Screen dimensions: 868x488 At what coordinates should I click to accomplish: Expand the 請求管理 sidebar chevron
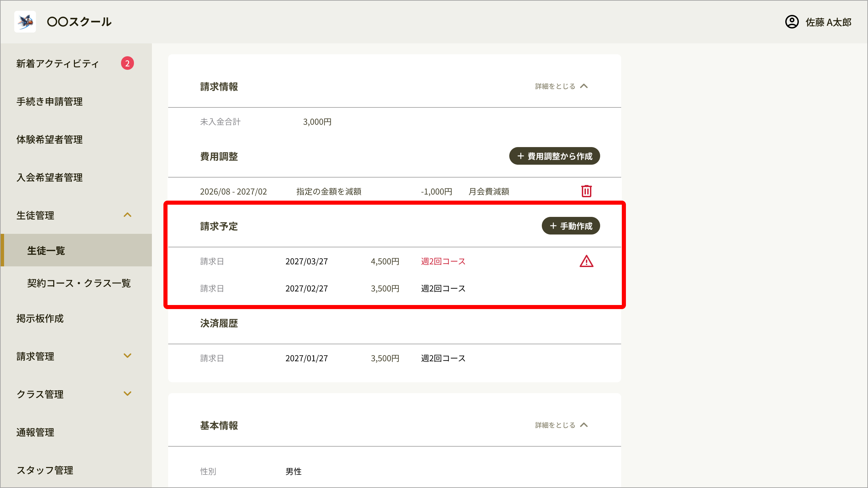click(127, 356)
